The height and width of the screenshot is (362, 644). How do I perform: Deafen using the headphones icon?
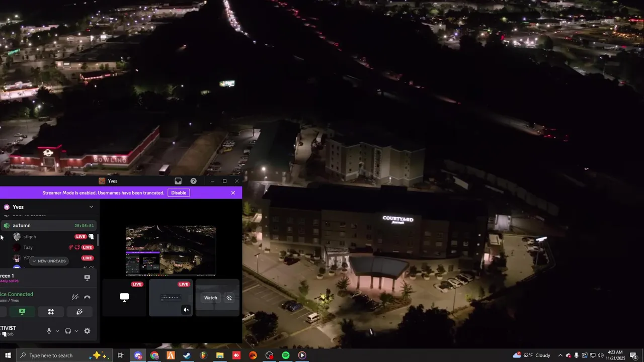click(68, 331)
